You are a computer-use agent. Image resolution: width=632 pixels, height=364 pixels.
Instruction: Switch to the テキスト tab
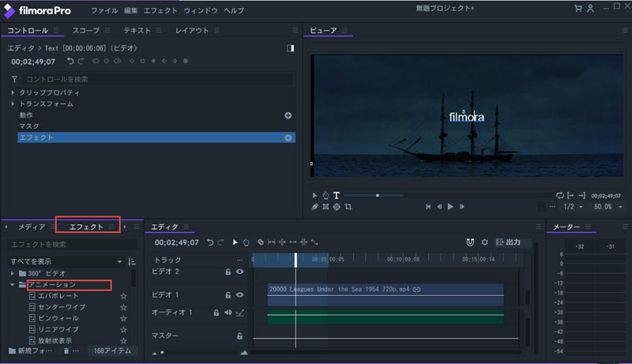point(137,31)
